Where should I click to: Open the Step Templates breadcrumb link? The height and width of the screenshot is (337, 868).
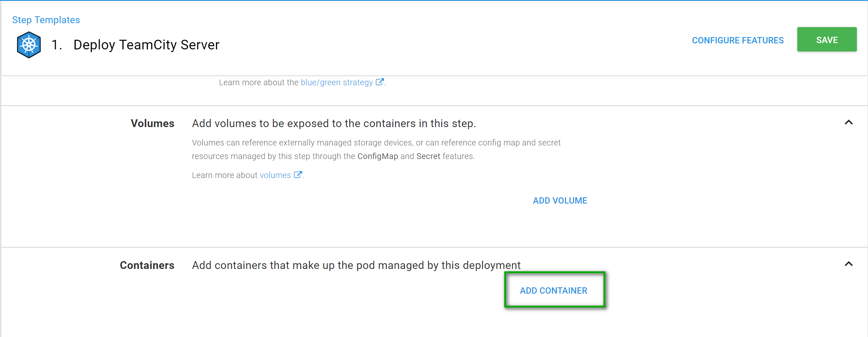coord(46,20)
